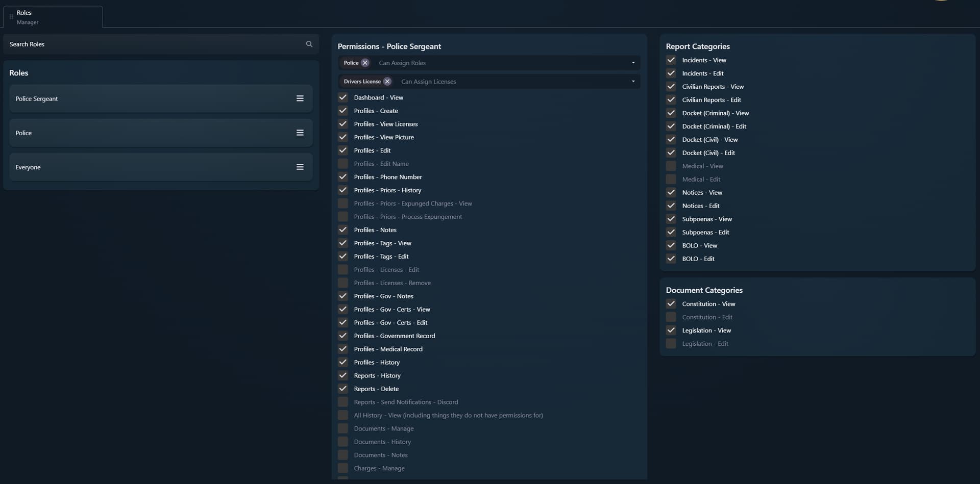Check Constitution - Edit document permission
This screenshot has height=484, width=980.
click(x=671, y=317)
